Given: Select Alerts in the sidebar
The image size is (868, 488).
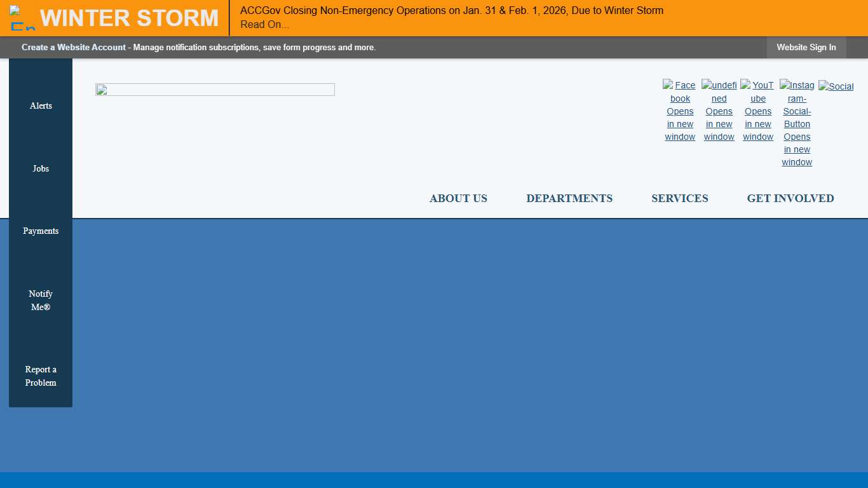Looking at the screenshot, I should pos(41,105).
